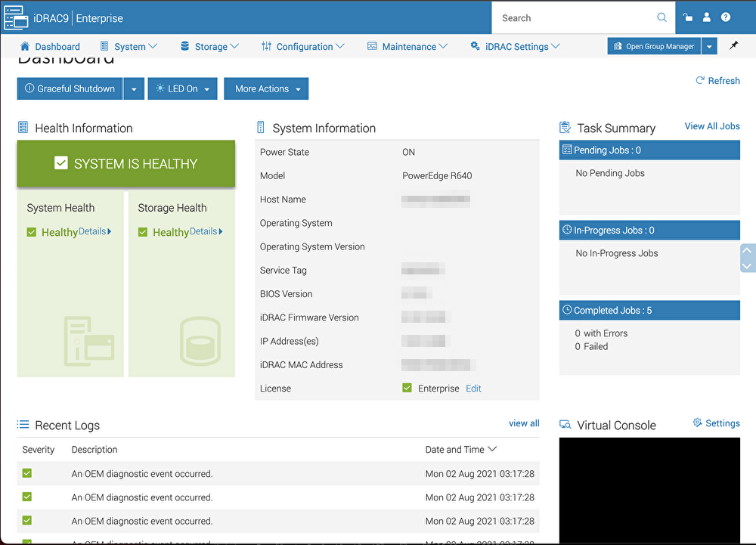Click the pin icon beside Group Manager

click(x=733, y=46)
